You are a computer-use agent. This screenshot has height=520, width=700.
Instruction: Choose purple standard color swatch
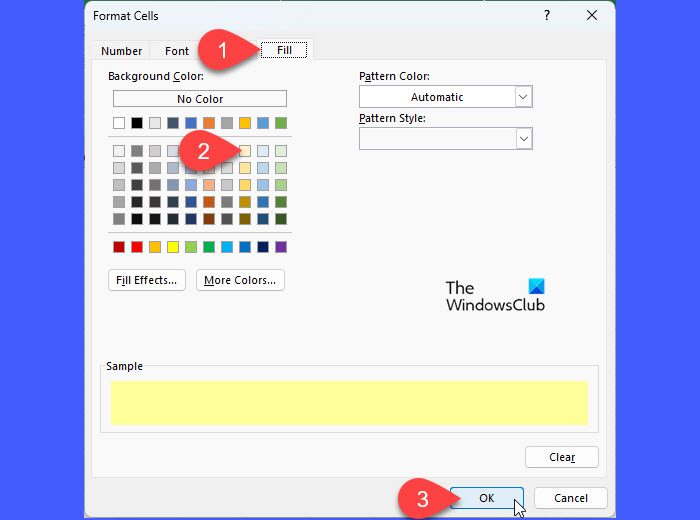click(x=281, y=247)
